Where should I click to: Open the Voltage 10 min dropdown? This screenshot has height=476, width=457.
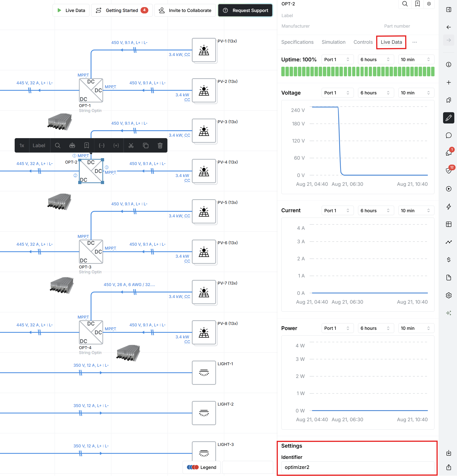pyautogui.click(x=416, y=93)
